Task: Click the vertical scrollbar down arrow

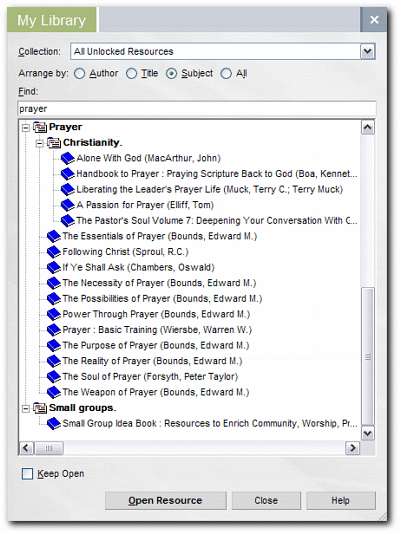Action: click(368, 434)
